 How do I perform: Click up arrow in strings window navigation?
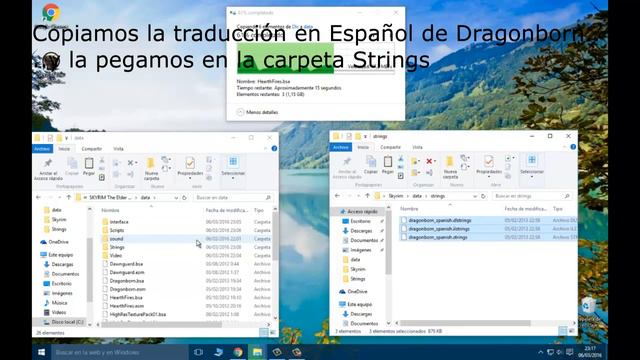[x=367, y=196]
